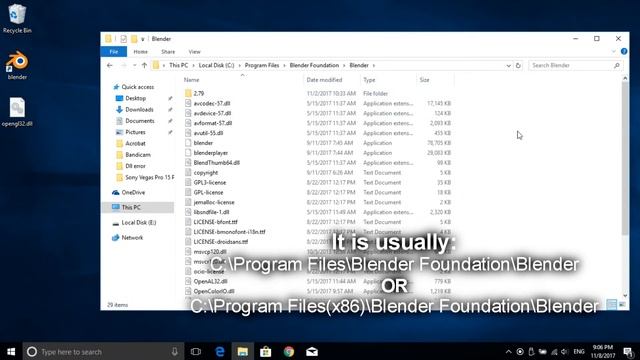The width and height of the screenshot is (640, 360).
Task: Select the avcodec-57.dll file
Action: pyautogui.click(x=212, y=103)
